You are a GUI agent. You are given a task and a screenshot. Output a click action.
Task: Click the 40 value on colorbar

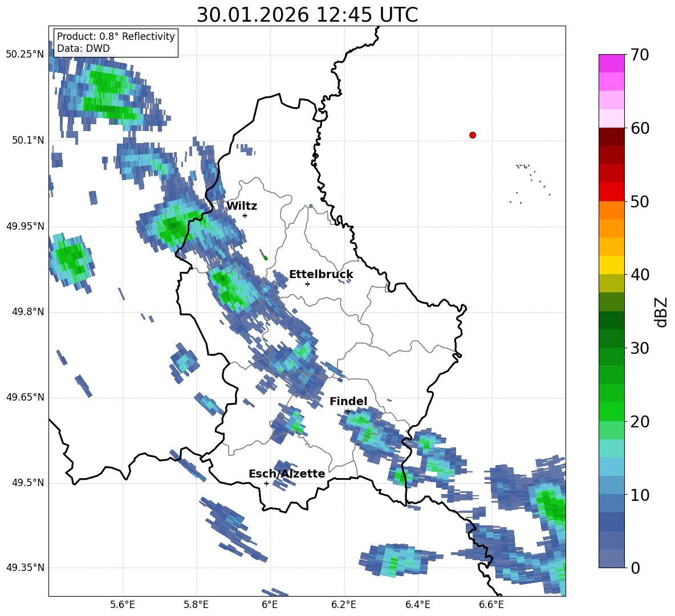(x=639, y=275)
